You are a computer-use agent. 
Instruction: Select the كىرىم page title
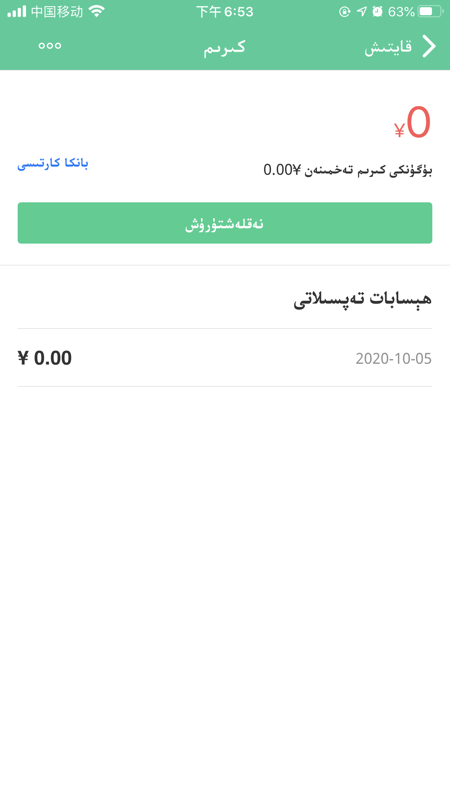(x=224, y=47)
